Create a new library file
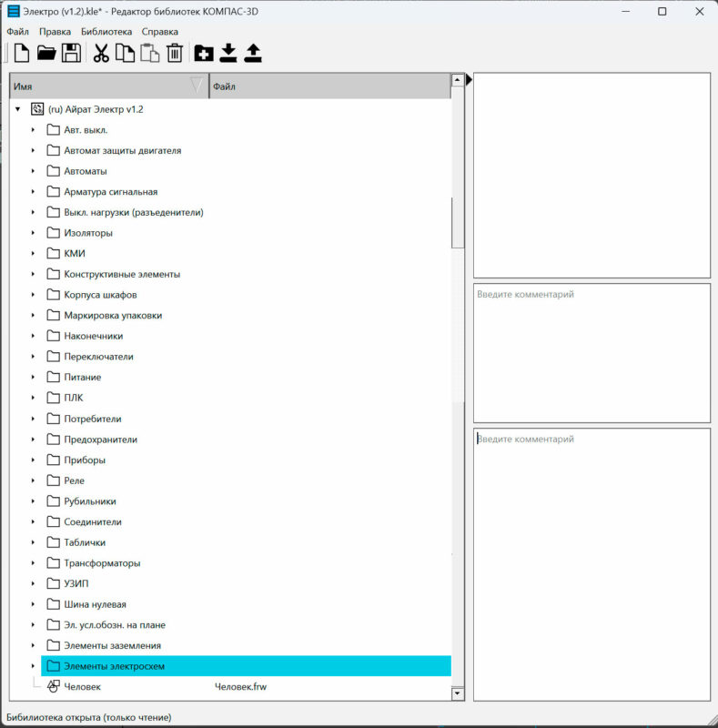718x728 pixels. point(22,53)
